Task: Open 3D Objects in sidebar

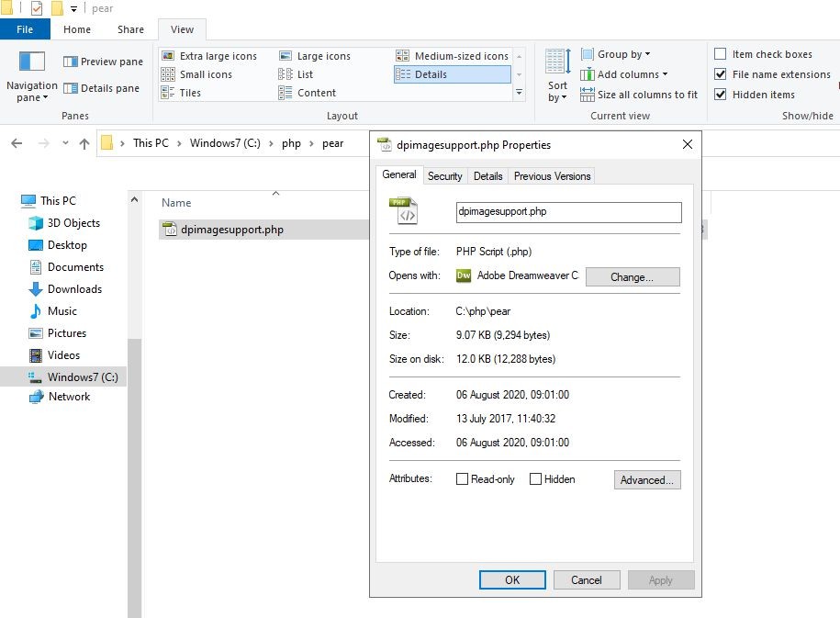Action: pyautogui.click(x=73, y=223)
